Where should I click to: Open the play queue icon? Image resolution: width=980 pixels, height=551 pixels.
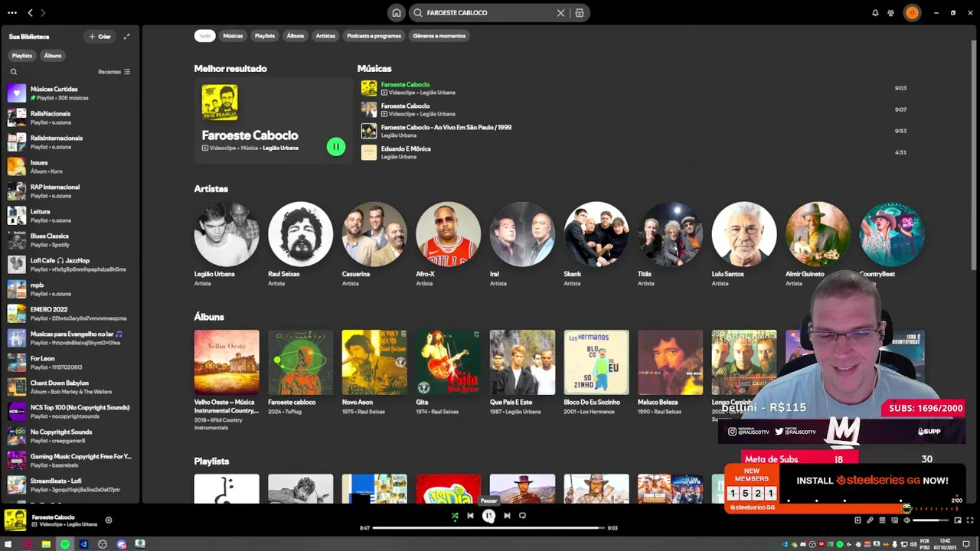(882, 520)
